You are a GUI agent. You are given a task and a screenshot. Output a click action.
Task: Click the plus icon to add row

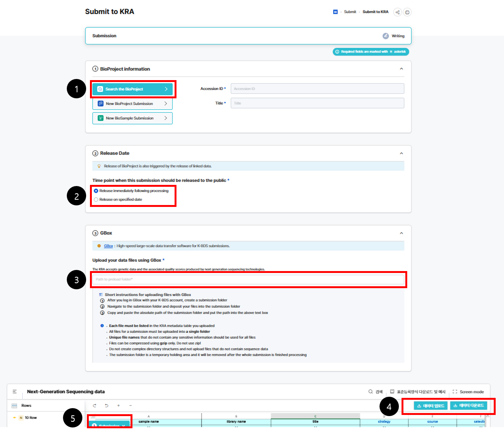(118, 405)
